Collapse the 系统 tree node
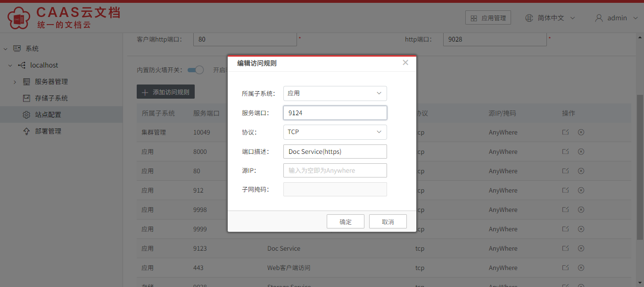This screenshot has height=287, width=644. [5, 49]
